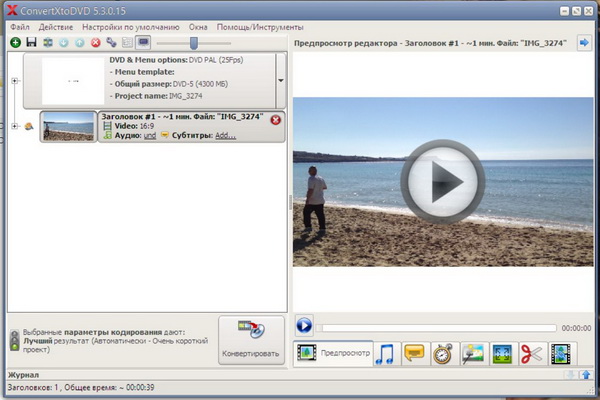This screenshot has height=400, width=600.
Task: Click the floppy disk save icon
Action: pyautogui.click(x=31, y=43)
